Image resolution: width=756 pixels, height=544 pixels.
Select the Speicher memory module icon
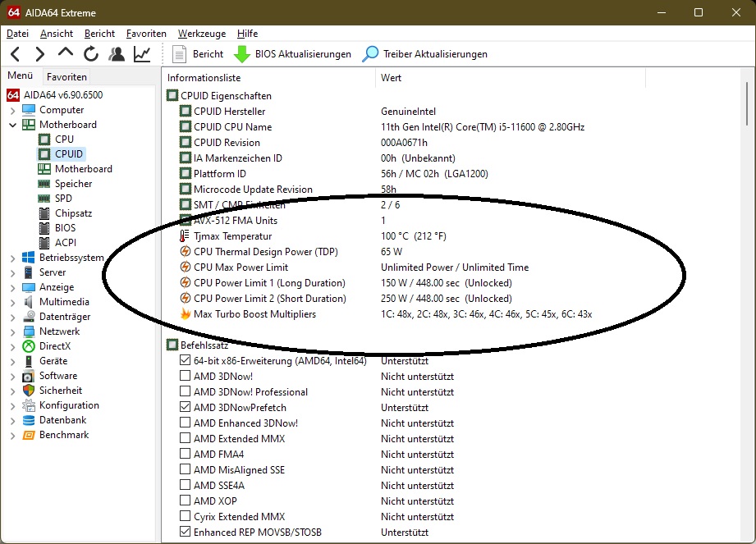coord(44,184)
